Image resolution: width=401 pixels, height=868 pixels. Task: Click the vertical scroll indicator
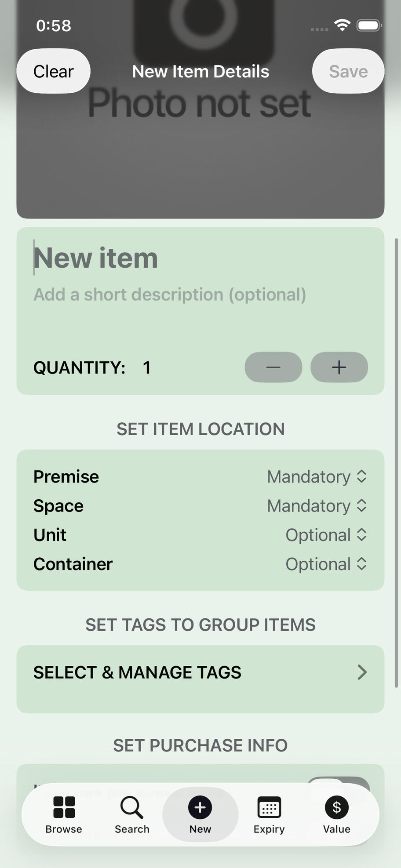coord(396,462)
